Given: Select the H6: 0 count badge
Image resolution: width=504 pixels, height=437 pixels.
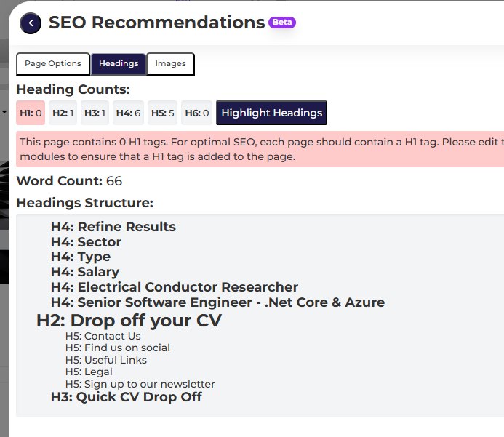Looking at the screenshot, I should pyautogui.click(x=196, y=113).
